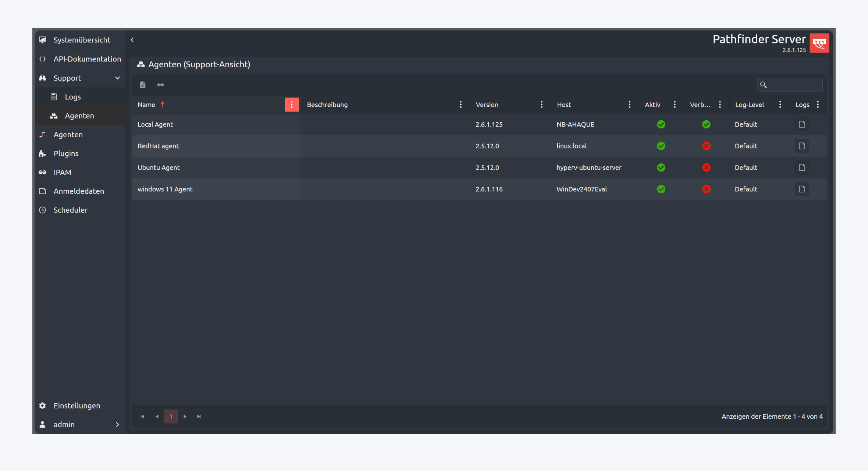Select page 1 in pagination
868x471 pixels.
171,417
